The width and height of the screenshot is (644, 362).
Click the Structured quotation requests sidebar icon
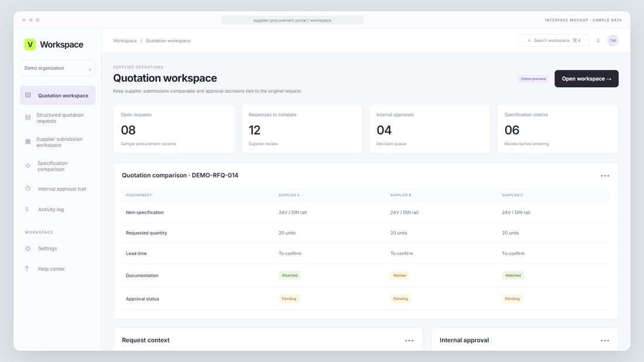(28, 118)
